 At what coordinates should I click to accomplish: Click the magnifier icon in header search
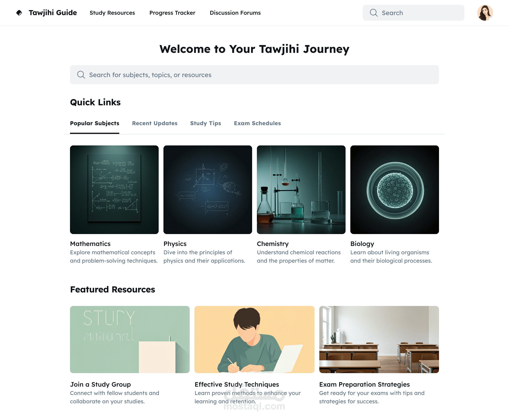point(373,13)
